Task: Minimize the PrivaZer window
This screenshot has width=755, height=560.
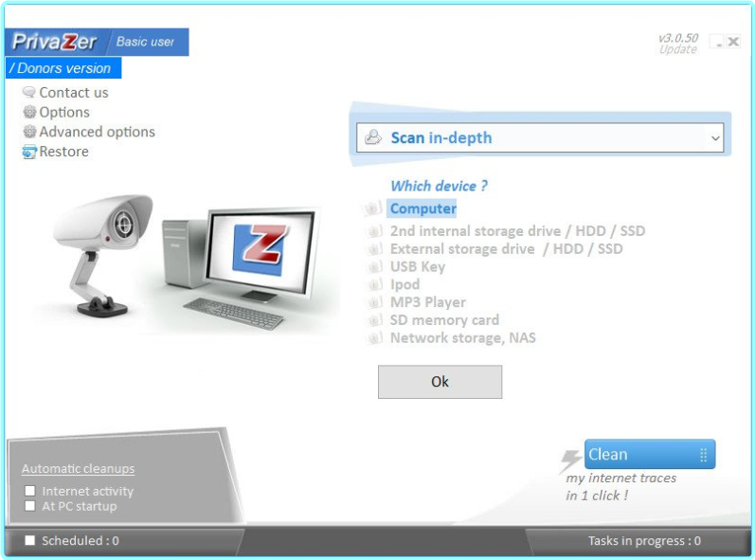Action: click(718, 43)
